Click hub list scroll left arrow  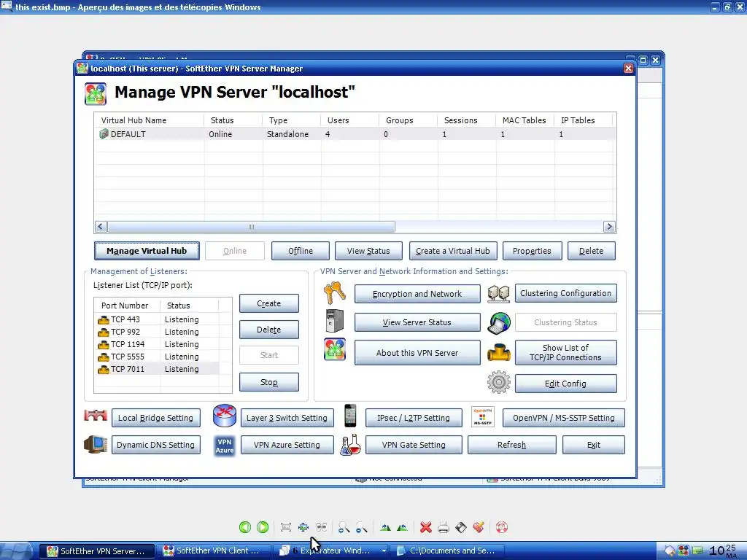click(x=101, y=227)
